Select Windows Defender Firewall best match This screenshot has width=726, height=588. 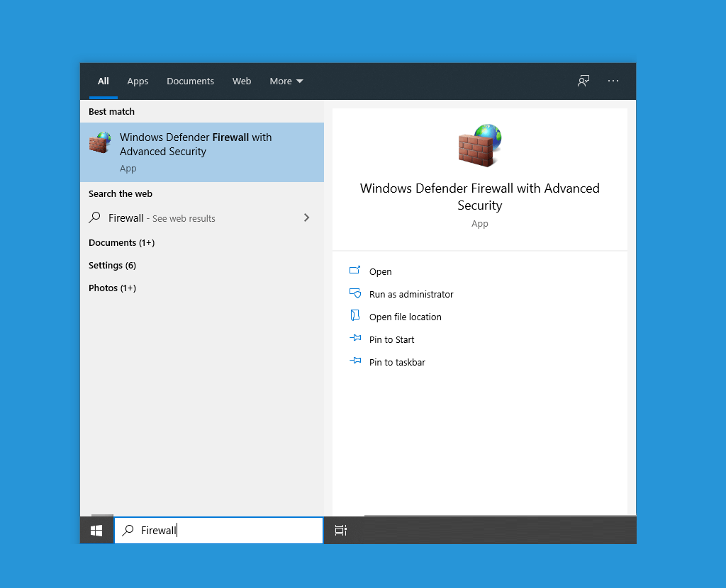[202, 152]
